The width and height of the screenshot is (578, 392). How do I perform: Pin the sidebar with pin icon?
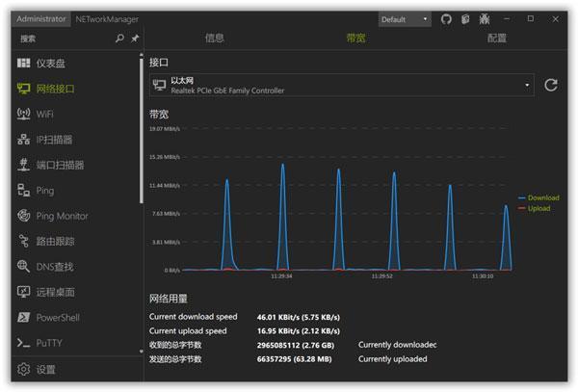(x=135, y=38)
